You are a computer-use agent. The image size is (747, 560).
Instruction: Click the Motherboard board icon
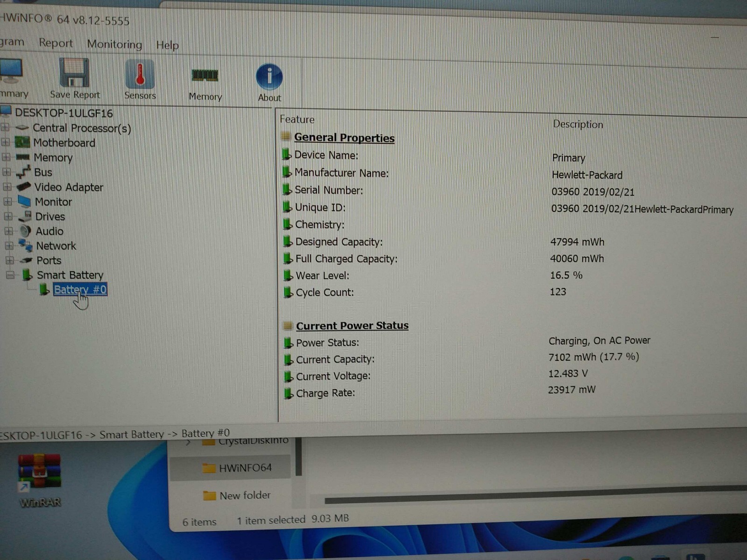point(22,141)
